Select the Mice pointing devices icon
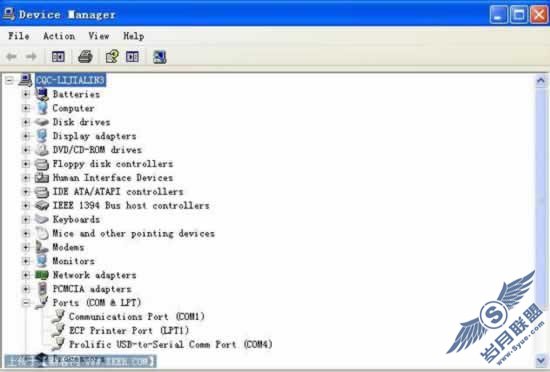This screenshot has width=550, height=372. click(42, 233)
